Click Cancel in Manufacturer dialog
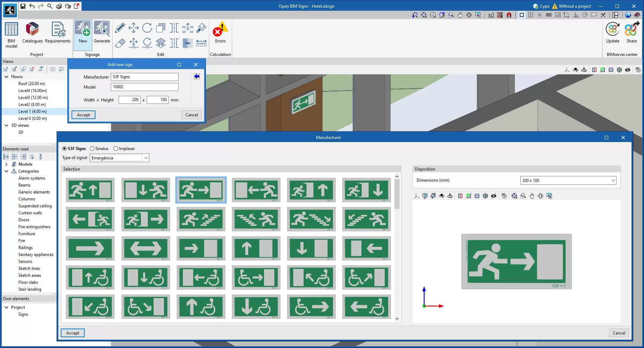Image resolution: width=644 pixels, height=348 pixels. (619, 333)
